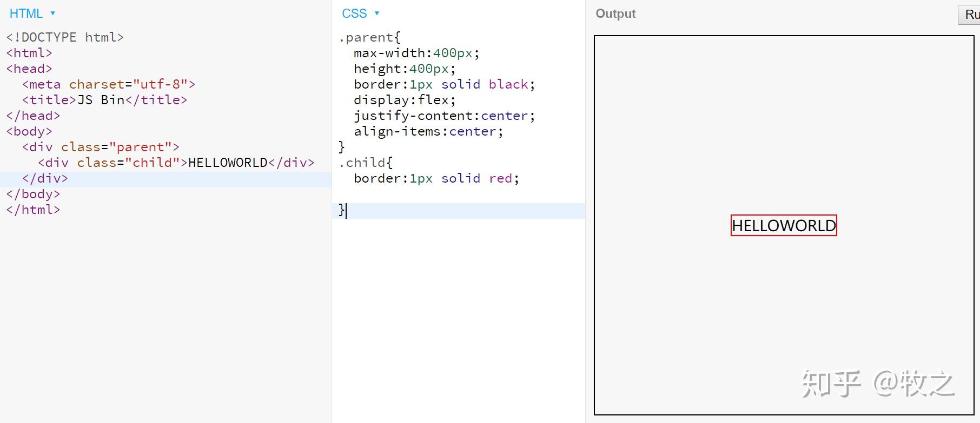Click the .child{ selector line
The image size is (980, 423).
point(366,163)
